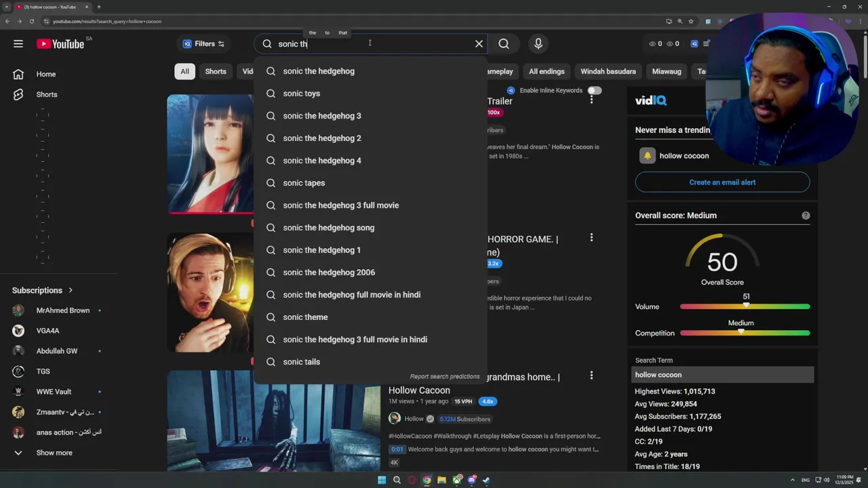This screenshot has height=488, width=868.
Task: Select suggestion sonic the hedgehog
Action: pos(370,71)
